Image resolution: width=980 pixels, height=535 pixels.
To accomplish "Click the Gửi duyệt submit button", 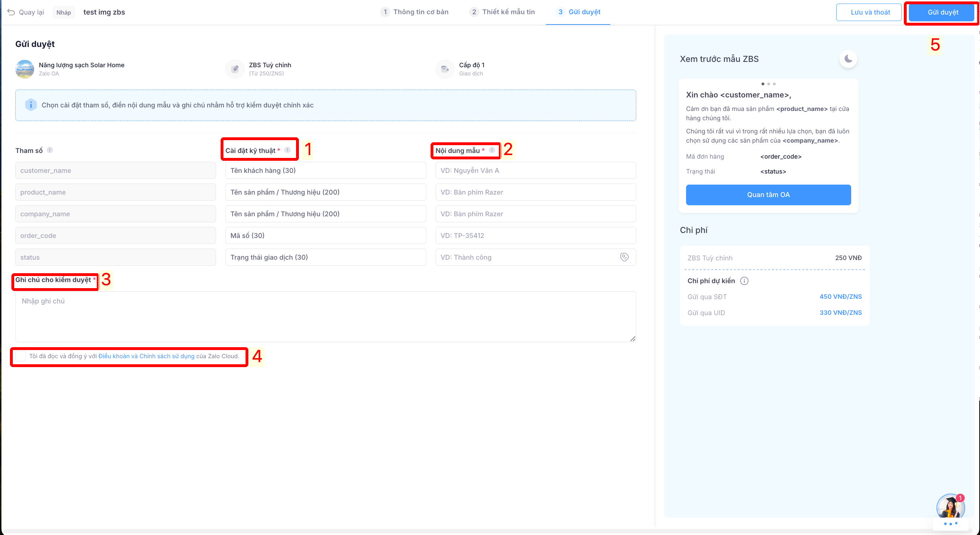I will pyautogui.click(x=942, y=12).
